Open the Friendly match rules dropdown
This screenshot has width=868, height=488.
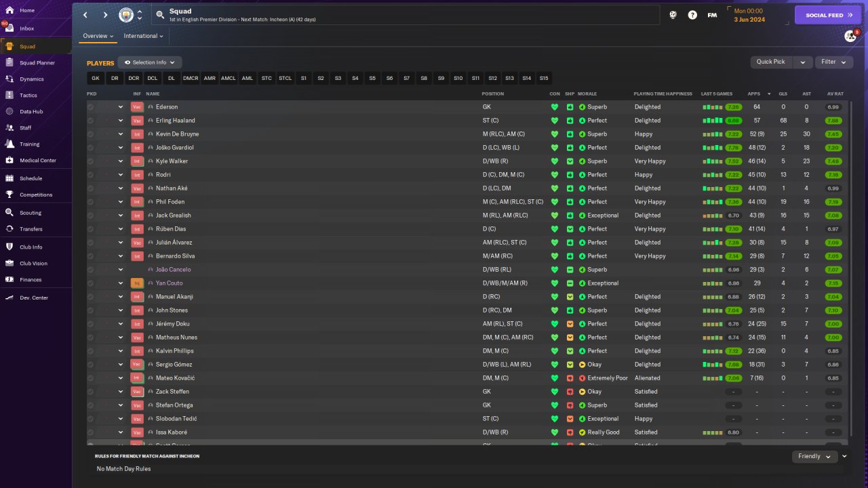[814, 456]
